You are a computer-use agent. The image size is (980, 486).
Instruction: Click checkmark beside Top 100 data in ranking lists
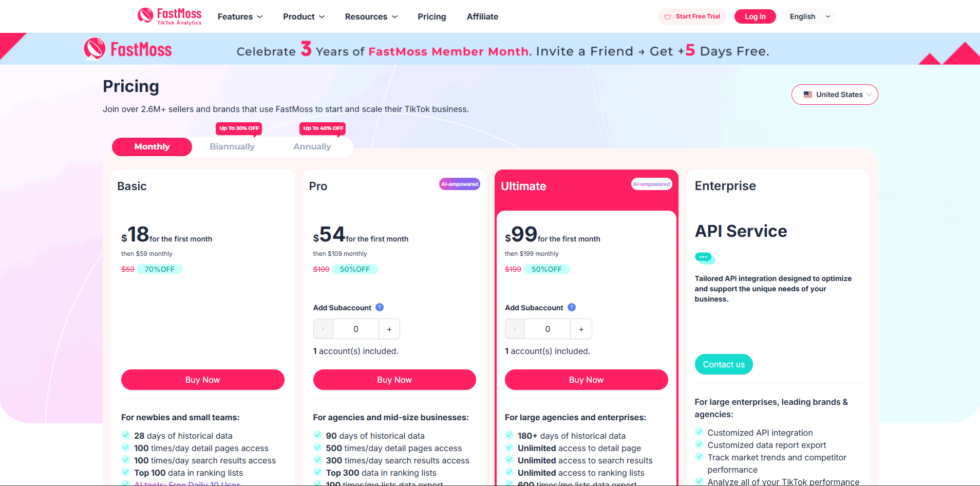pyautogui.click(x=125, y=472)
